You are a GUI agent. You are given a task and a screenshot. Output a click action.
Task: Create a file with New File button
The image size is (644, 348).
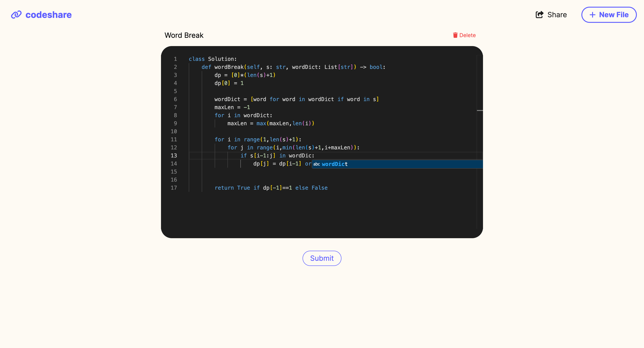pyautogui.click(x=609, y=15)
